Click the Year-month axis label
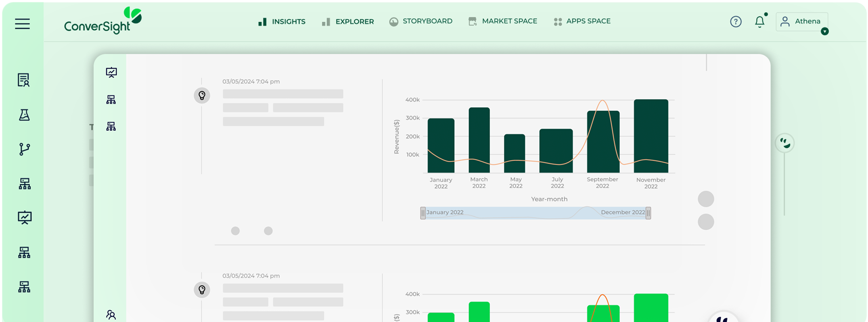 (549, 199)
